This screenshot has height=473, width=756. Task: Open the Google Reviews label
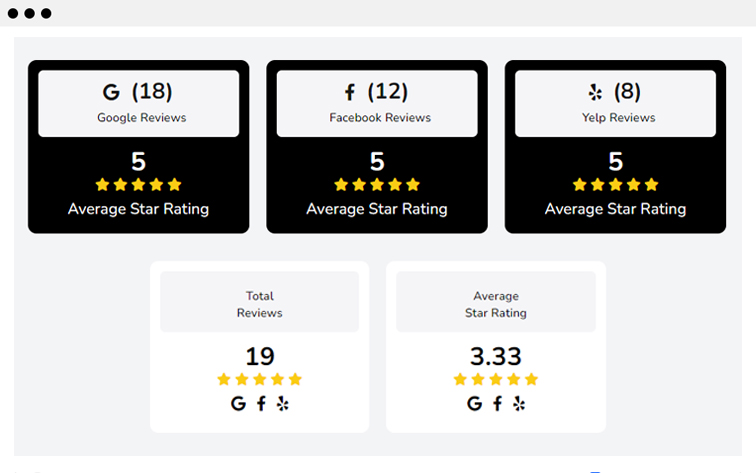click(141, 118)
